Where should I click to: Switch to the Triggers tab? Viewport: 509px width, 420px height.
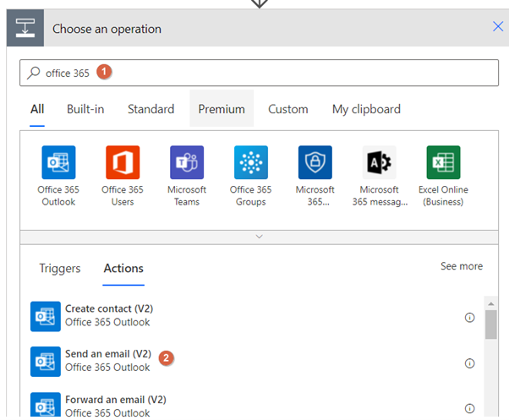tap(60, 269)
